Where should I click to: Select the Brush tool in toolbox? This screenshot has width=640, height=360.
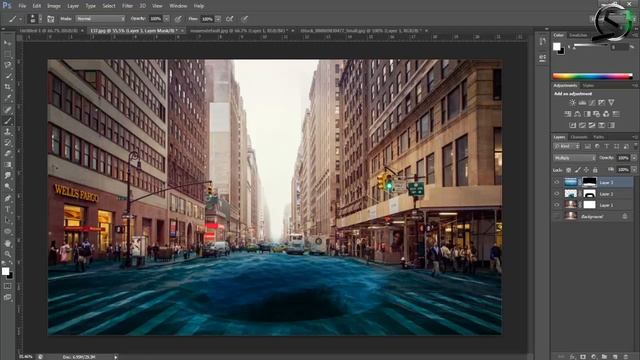(x=7, y=120)
